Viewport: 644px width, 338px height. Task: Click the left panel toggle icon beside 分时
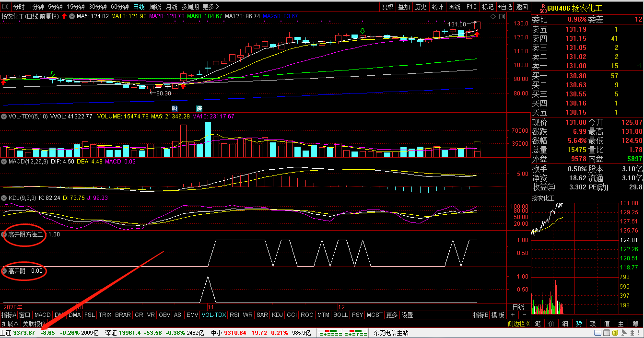[6, 7]
